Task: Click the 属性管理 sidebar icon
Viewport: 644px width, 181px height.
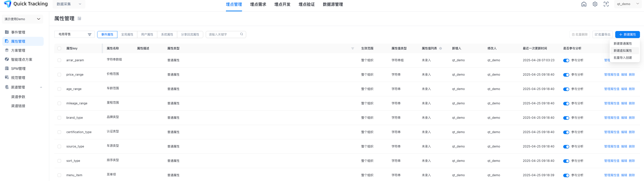Action: tap(7, 41)
